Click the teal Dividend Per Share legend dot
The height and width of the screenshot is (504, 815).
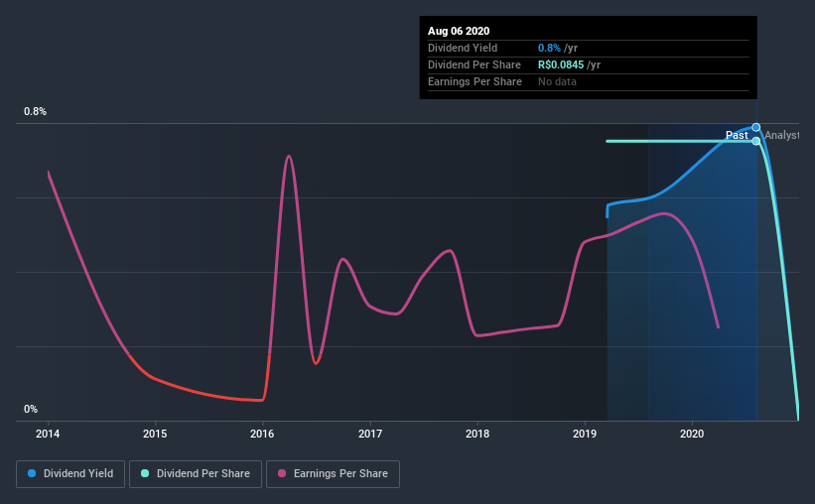pyautogui.click(x=145, y=473)
